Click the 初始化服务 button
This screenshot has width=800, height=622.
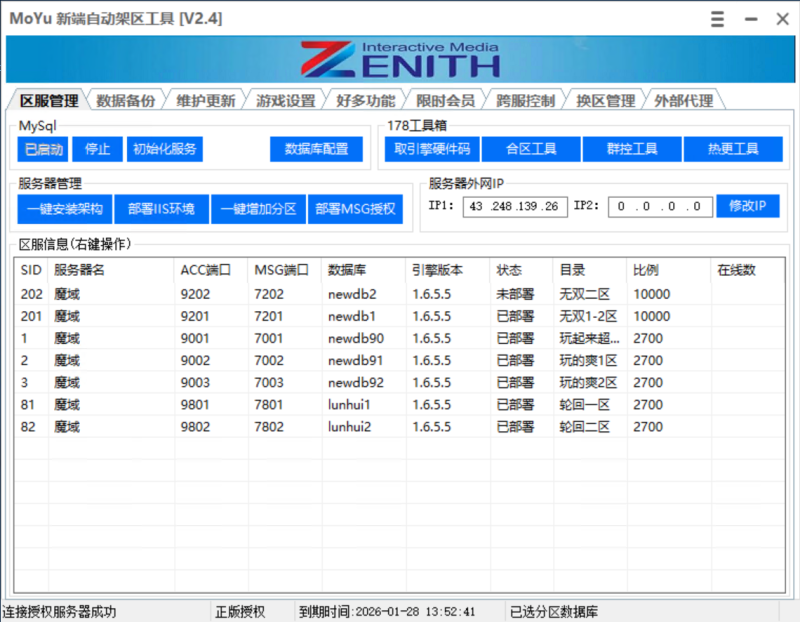(x=163, y=149)
